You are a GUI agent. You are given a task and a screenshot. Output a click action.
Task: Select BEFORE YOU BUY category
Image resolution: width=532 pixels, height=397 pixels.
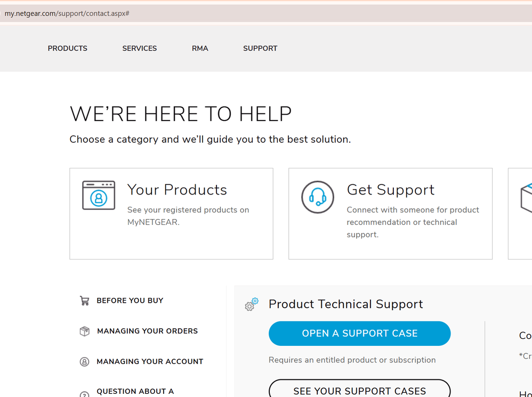(130, 301)
